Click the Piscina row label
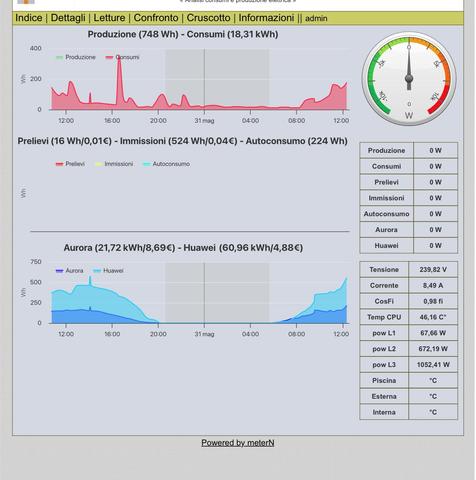The width and height of the screenshot is (476, 480). [x=384, y=380]
